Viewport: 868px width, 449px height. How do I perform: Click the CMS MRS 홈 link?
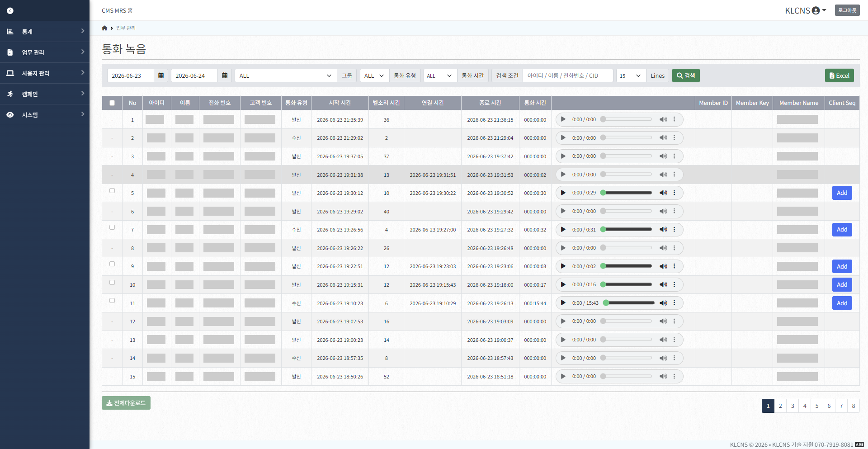[x=117, y=10]
